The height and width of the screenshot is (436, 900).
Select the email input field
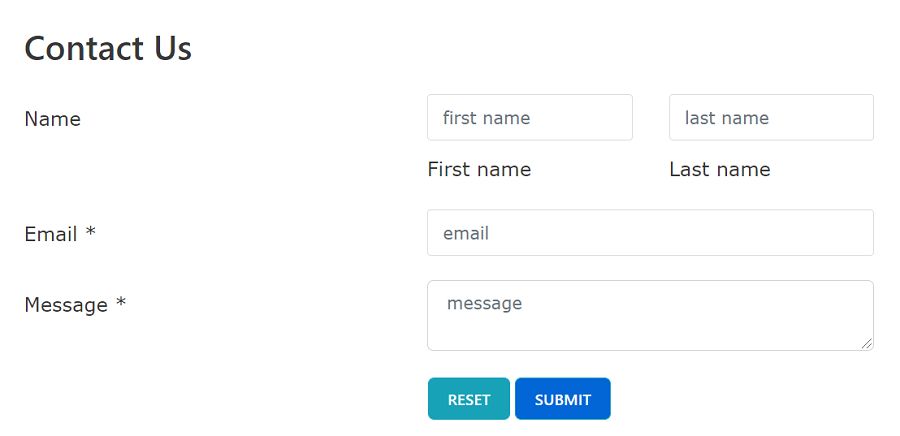[x=650, y=233]
